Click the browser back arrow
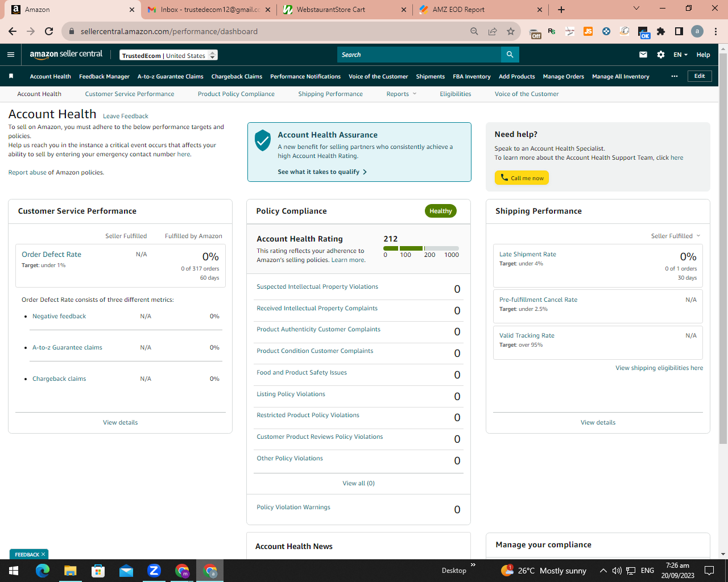The image size is (728, 582). click(x=13, y=31)
